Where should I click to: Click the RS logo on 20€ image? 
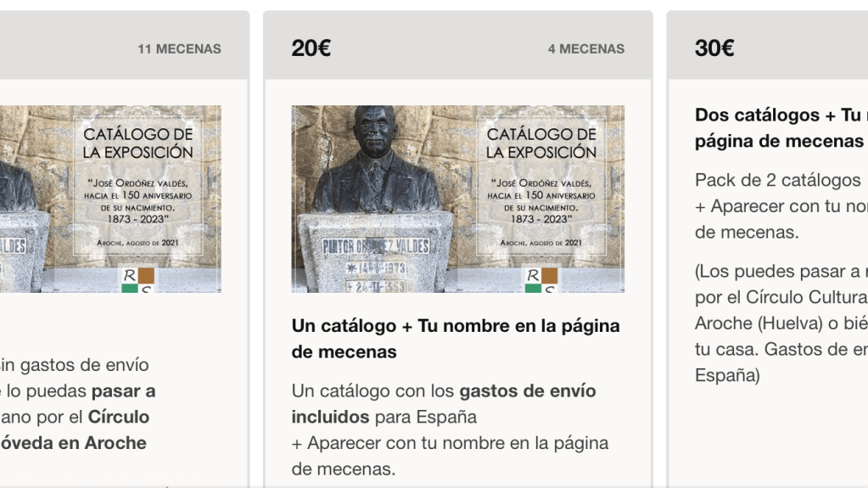click(541, 280)
